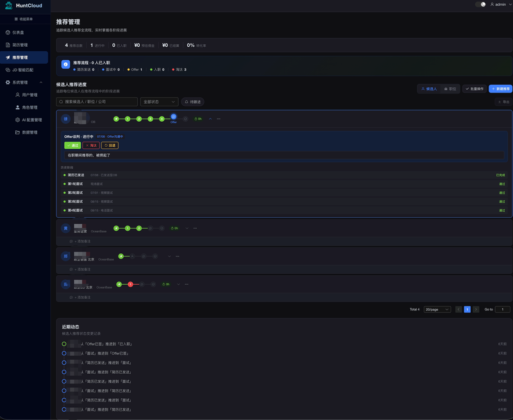513x420 pixels.
Task: Focus the 搜索候选人 / 职位 / 公司 search field
Action: (x=97, y=102)
